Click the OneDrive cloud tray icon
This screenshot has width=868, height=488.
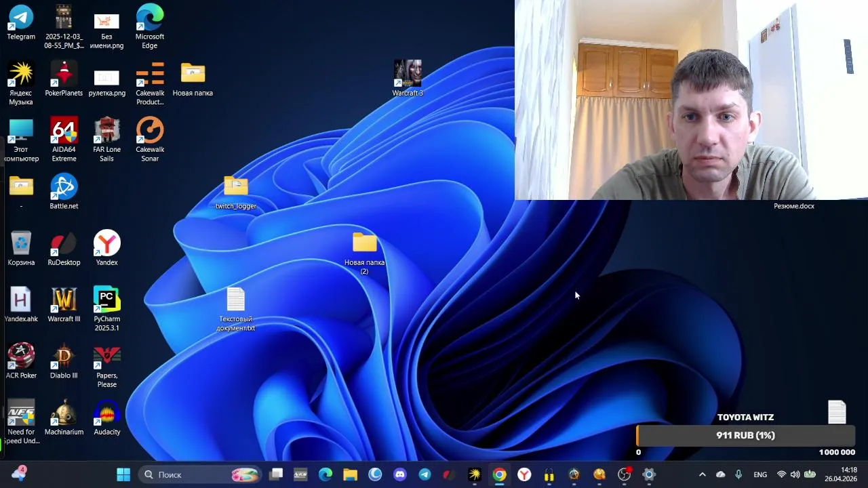click(720, 474)
